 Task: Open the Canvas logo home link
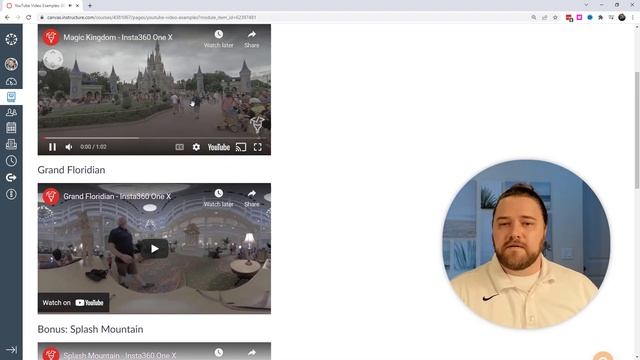point(11,39)
